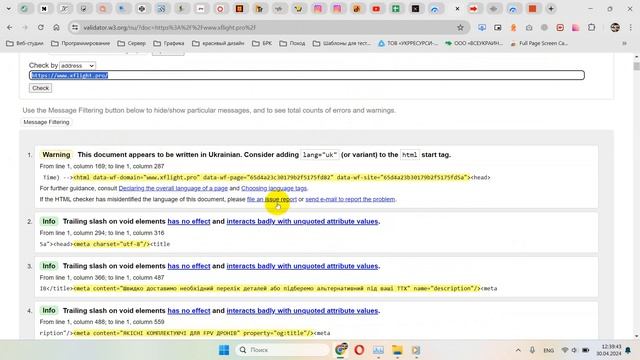
Task: Click the scrollbar down arrow
Action: pos(636,336)
